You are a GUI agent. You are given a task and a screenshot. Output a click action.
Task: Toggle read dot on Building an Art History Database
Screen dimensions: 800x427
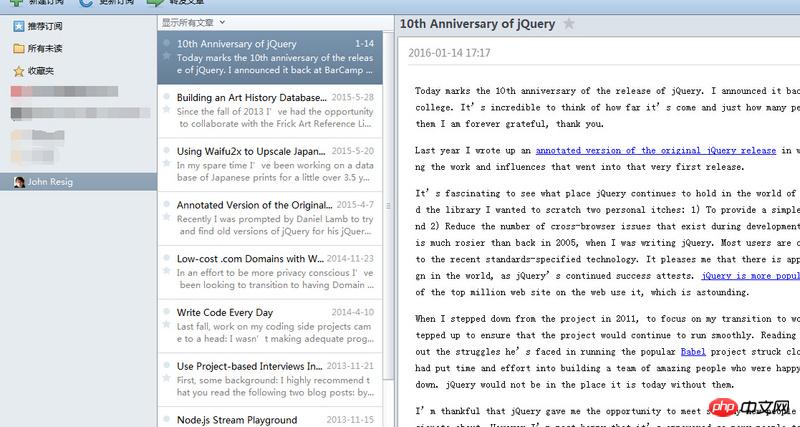[x=166, y=96]
